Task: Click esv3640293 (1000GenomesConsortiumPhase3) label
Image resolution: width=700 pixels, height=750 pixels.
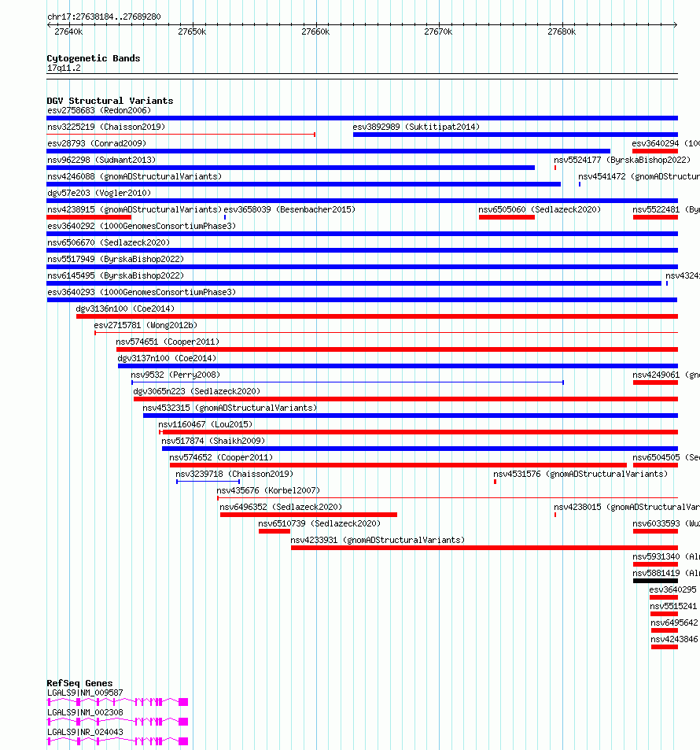Action: click(x=142, y=292)
